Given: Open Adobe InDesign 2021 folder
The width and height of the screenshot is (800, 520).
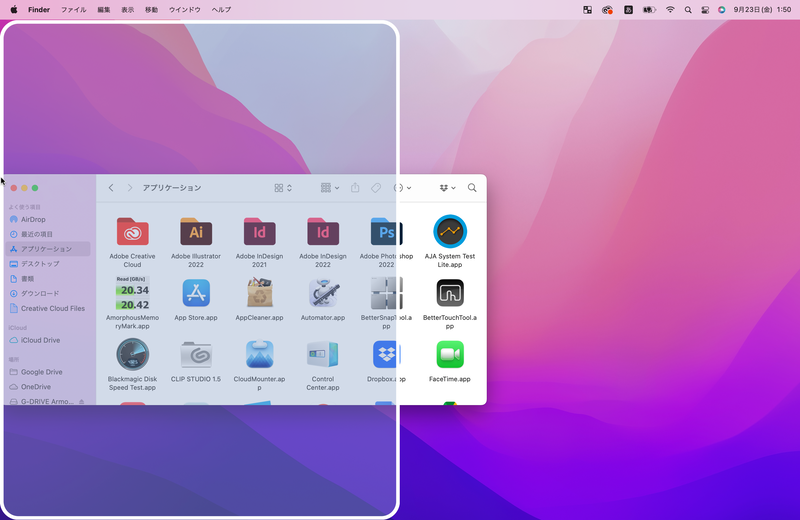Looking at the screenshot, I should (x=259, y=232).
